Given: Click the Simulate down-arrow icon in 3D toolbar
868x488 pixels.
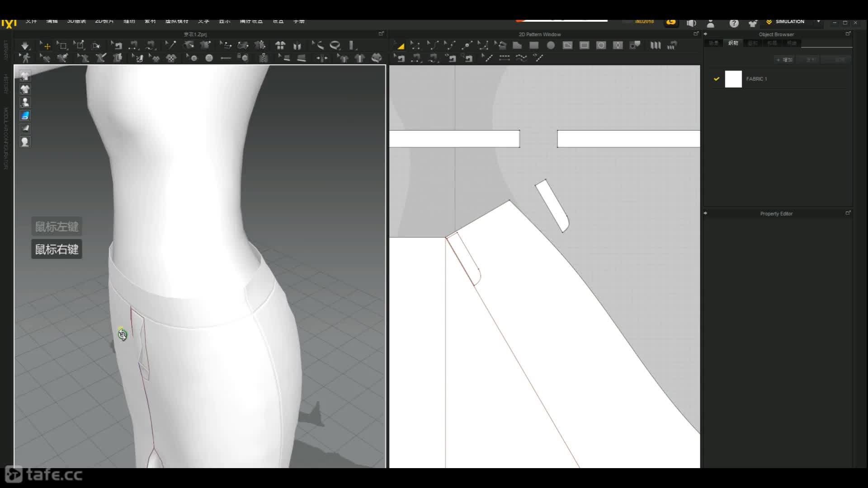Looking at the screenshot, I should 25,45.
